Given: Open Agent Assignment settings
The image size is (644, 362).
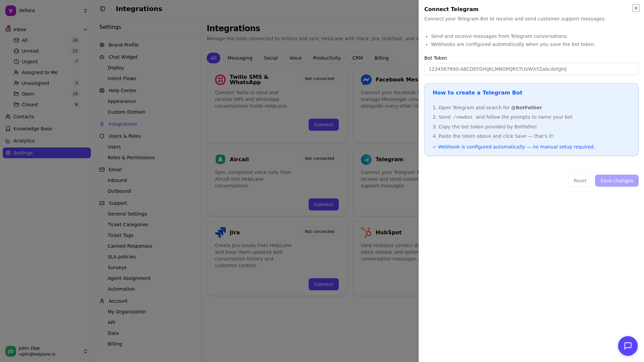Looking at the screenshot, I should (129, 278).
